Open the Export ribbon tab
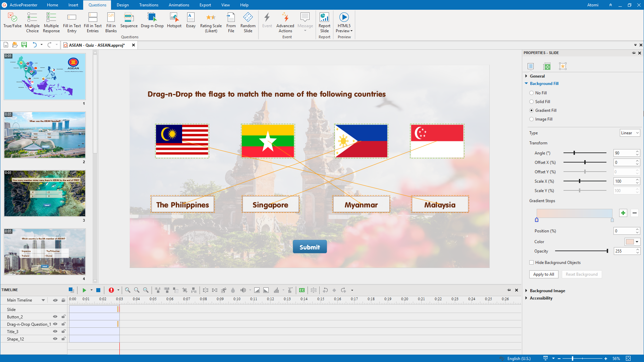The width and height of the screenshot is (644, 362). (x=205, y=5)
